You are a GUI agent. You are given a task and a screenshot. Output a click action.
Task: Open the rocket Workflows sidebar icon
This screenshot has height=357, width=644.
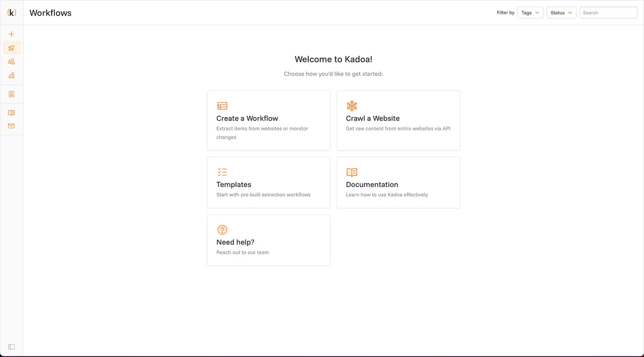(x=12, y=48)
